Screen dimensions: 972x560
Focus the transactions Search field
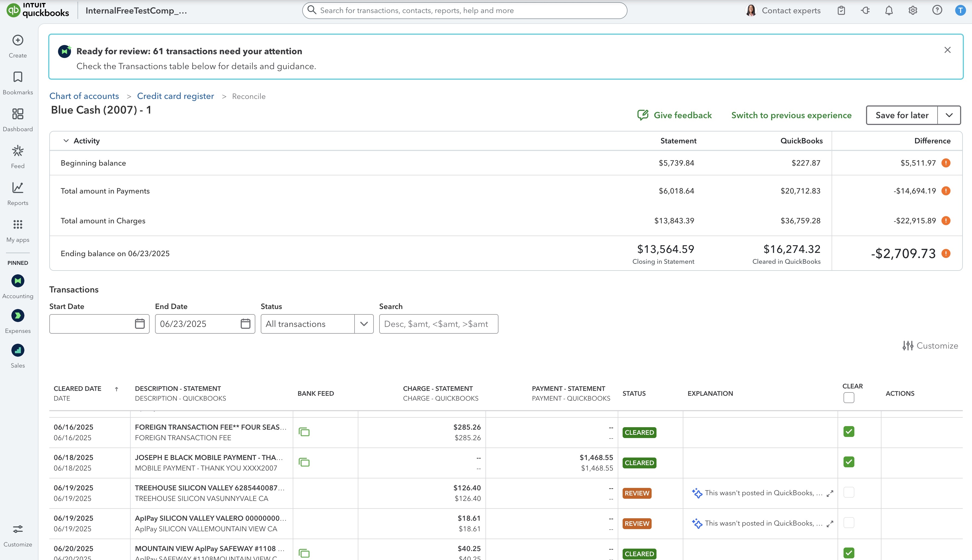[x=438, y=324]
